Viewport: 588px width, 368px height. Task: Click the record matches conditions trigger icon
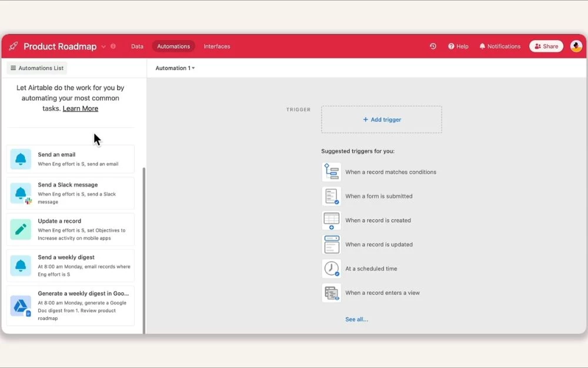click(x=332, y=172)
